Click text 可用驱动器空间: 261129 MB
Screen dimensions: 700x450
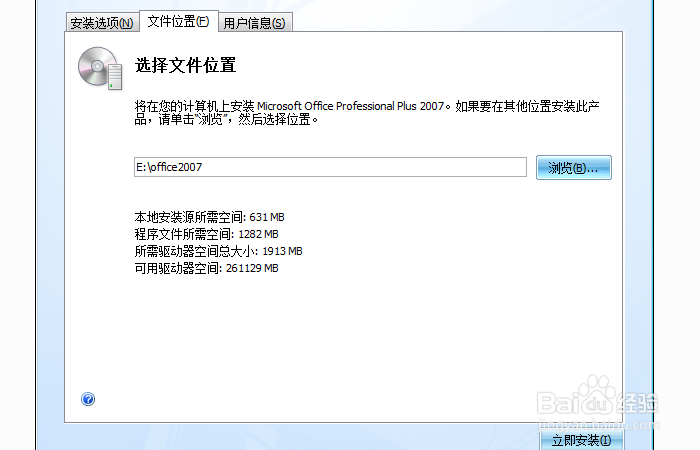click(206, 268)
